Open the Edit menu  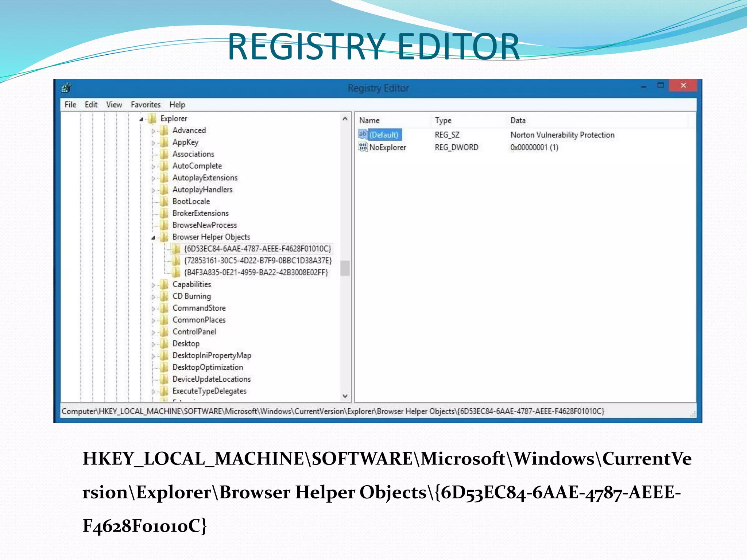(91, 105)
